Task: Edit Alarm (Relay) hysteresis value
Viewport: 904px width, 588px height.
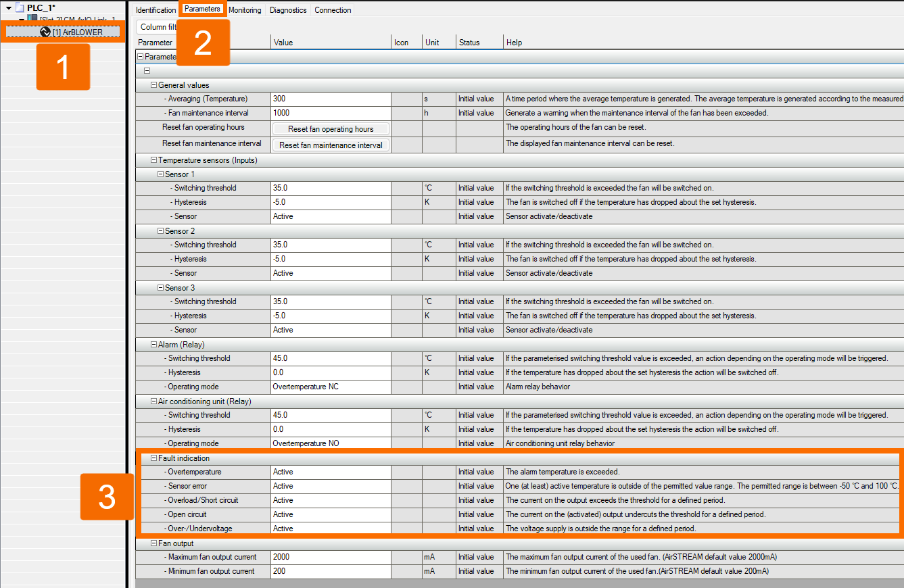Action: [x=331, y=372]
